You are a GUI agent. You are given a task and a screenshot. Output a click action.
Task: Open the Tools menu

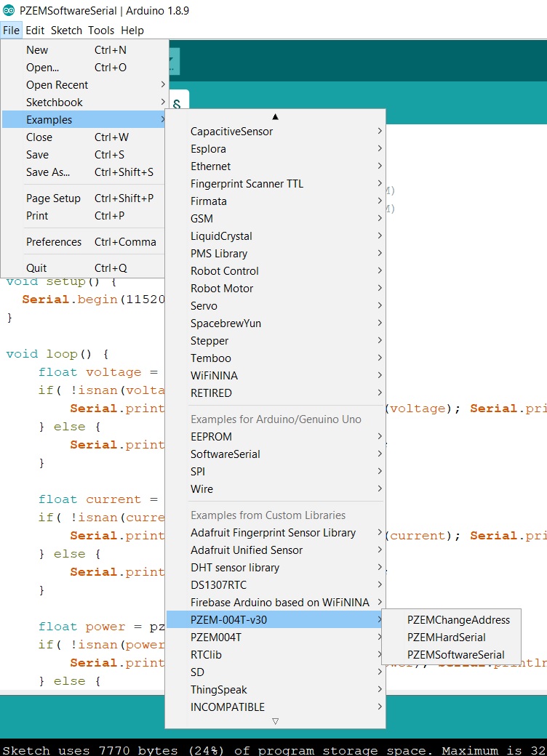coord(101,31)
